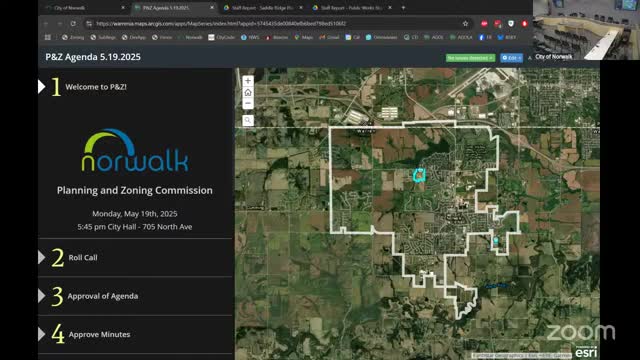Image resolution: width=640 pixels, height=360 pixels.
Task: Reload the browser page
Action: pyautogui.click(x=73, y=24)
